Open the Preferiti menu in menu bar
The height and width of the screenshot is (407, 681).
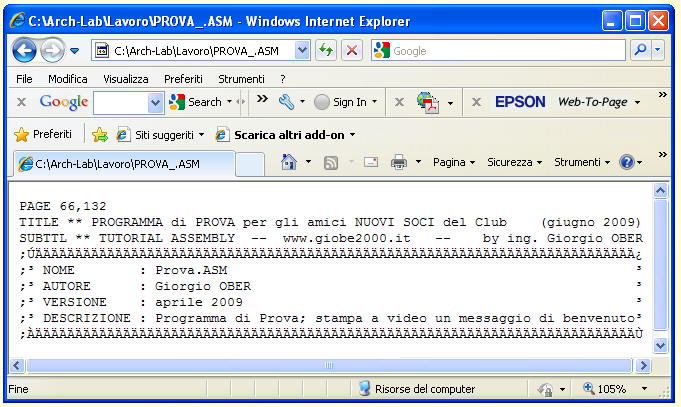(x=183, y=79)
